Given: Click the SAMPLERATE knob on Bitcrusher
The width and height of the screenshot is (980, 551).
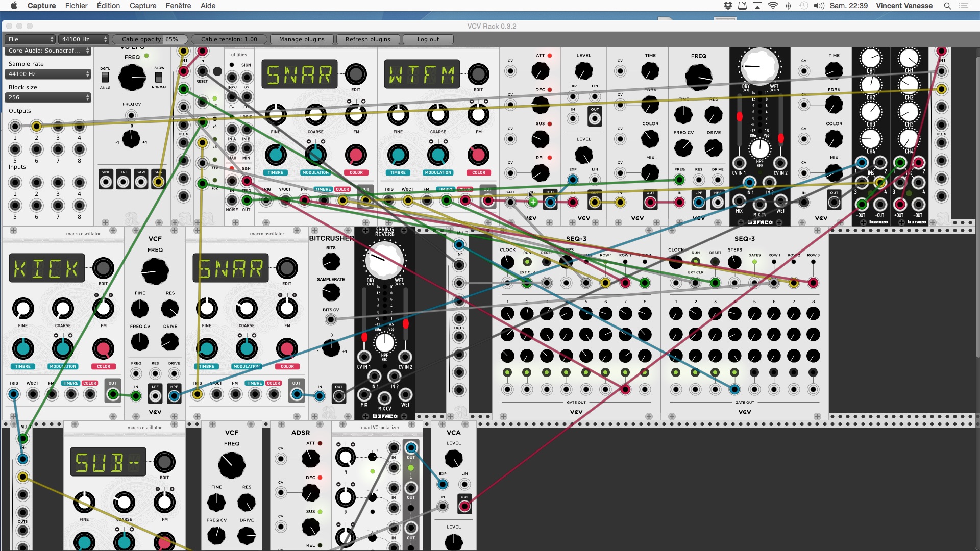Looking at the screenshot, I should click(x=331, y=293).
